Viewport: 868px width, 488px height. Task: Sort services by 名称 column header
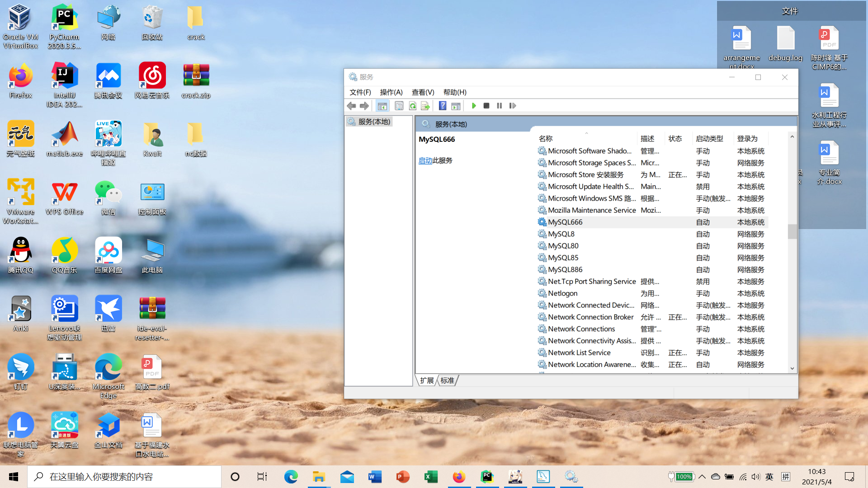(546, 139)
